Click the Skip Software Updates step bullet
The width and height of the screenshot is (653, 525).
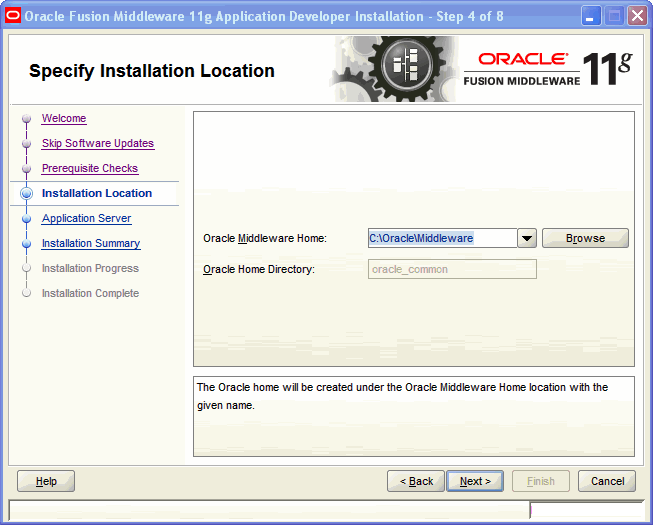(x=27, y=144)
